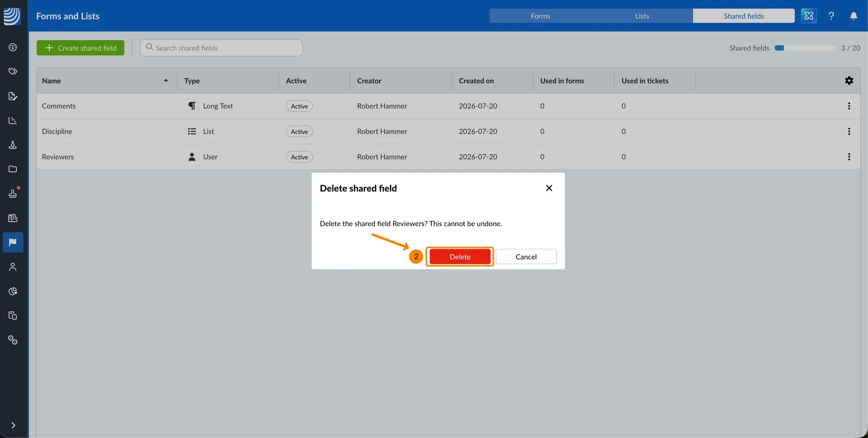
Task: Select the flag icon in sidebar
Action: click(13, 242)
